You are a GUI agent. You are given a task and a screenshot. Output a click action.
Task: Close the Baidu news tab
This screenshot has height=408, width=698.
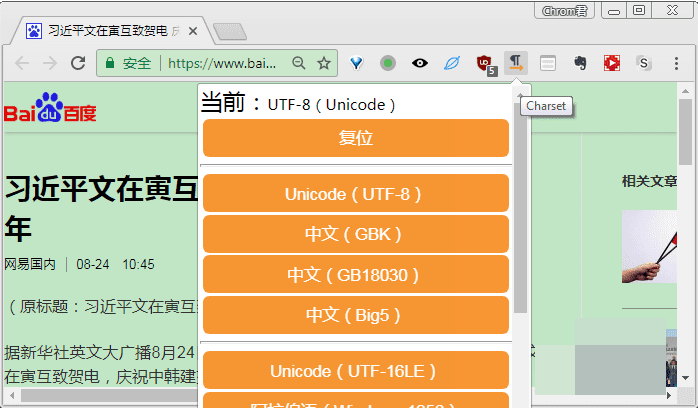point(193,31)
